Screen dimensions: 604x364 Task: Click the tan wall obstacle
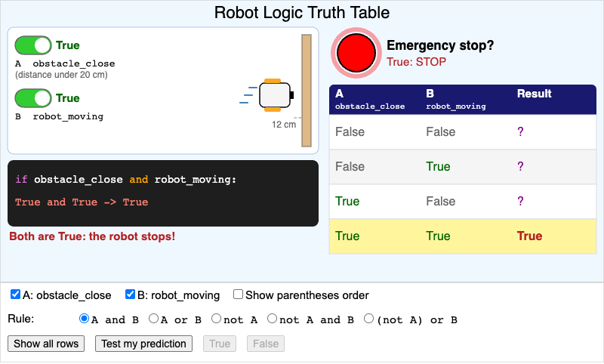(x=307, y=91)
